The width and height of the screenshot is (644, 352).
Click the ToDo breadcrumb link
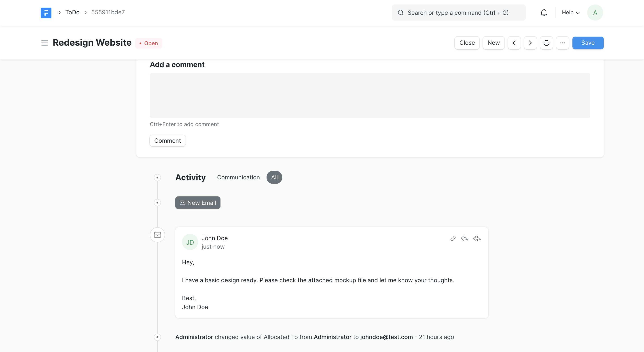(72, 12)
